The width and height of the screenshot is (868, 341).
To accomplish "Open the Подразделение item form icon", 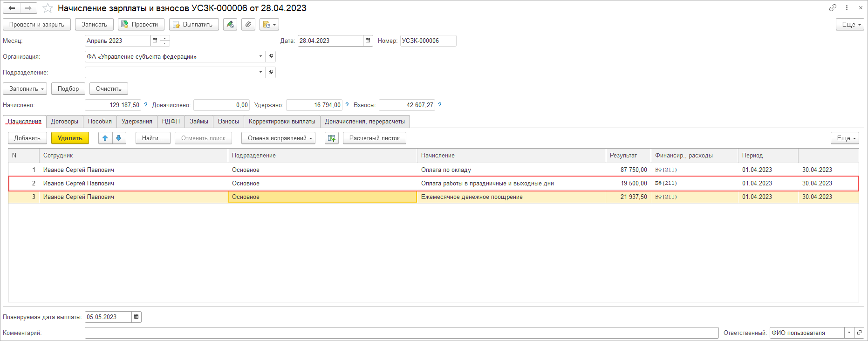I will coord(271,72).
